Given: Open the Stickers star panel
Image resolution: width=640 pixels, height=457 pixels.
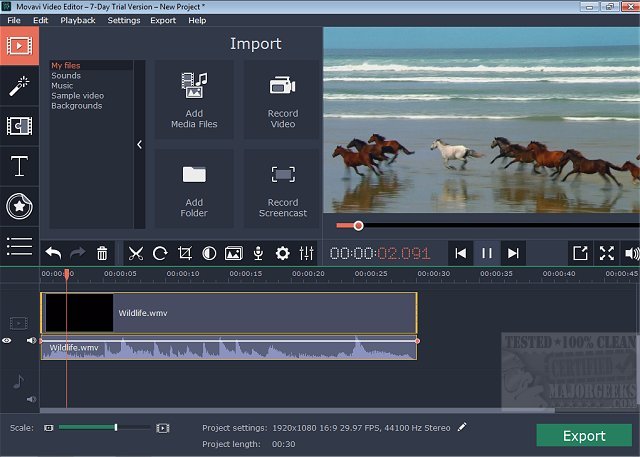Looking at the screenshot, I should coord(19,206).
